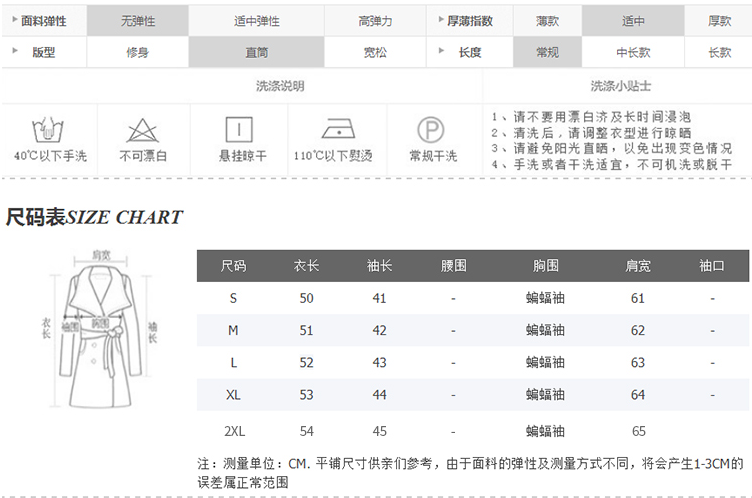
Task: Select the 薄款 thickness cell
Action: (547, 21)
